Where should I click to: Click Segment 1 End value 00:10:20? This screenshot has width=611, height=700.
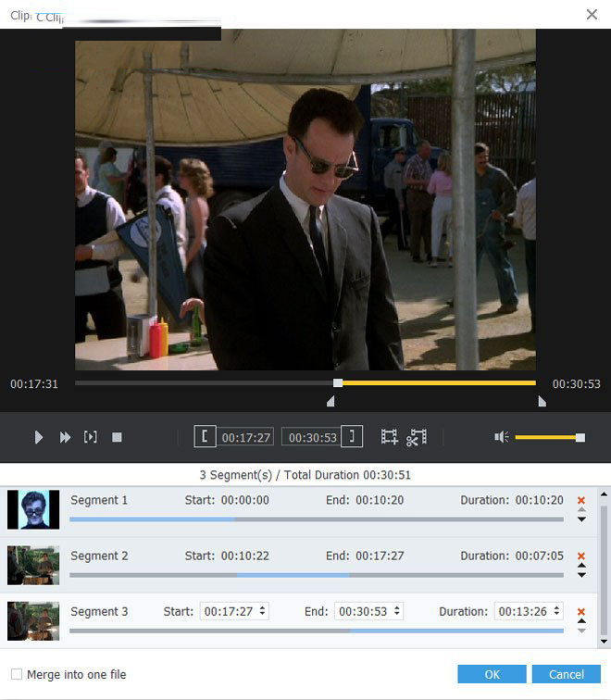pyautogui.click(x=380, y=500)
